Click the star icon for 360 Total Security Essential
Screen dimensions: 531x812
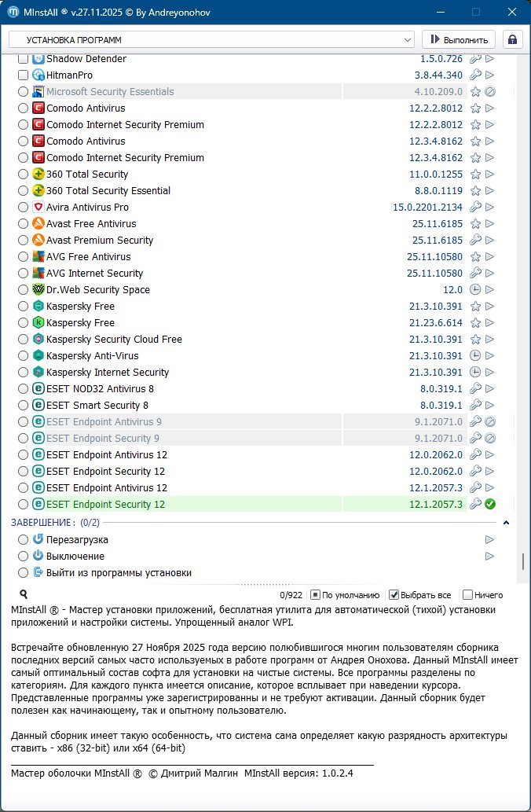[x=474, y=191]
